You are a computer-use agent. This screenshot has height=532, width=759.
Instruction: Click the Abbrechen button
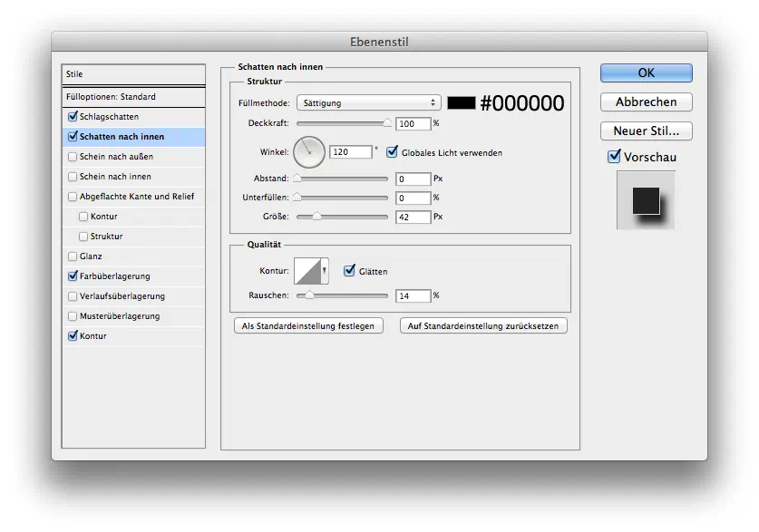[x=646, y=102]
